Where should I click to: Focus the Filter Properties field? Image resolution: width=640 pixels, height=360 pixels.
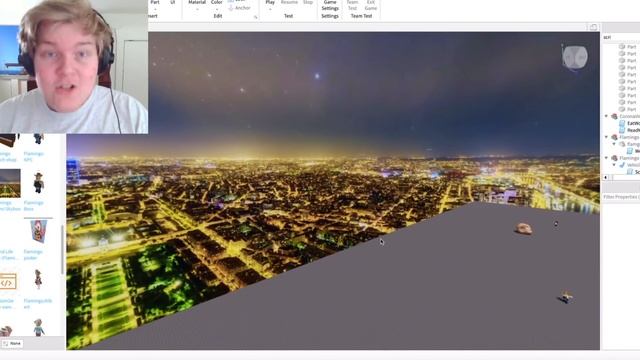coord(621,197)
